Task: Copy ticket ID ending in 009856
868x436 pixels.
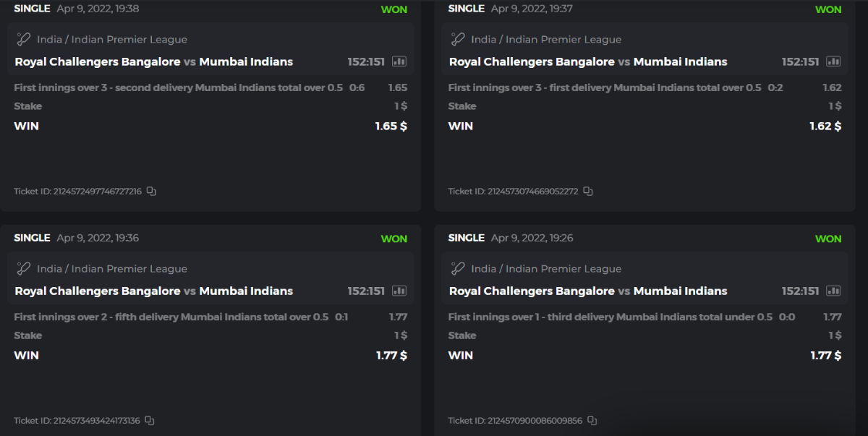Action: [x=592, y=421]
